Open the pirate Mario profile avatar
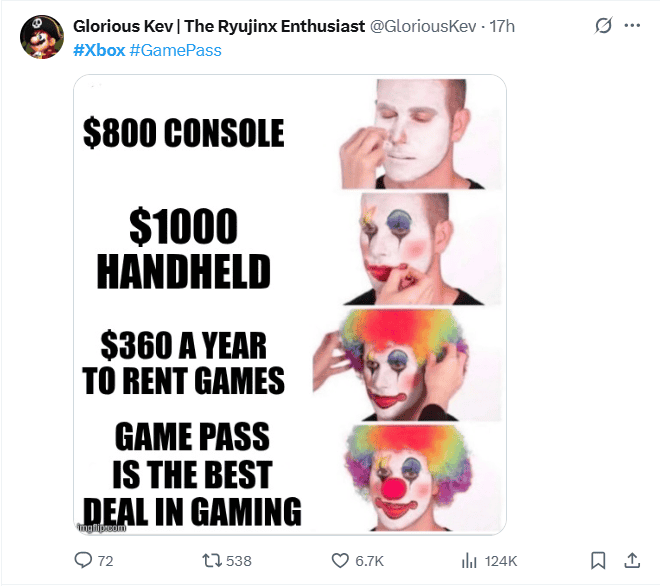660x586 pixels. (42, 37)
